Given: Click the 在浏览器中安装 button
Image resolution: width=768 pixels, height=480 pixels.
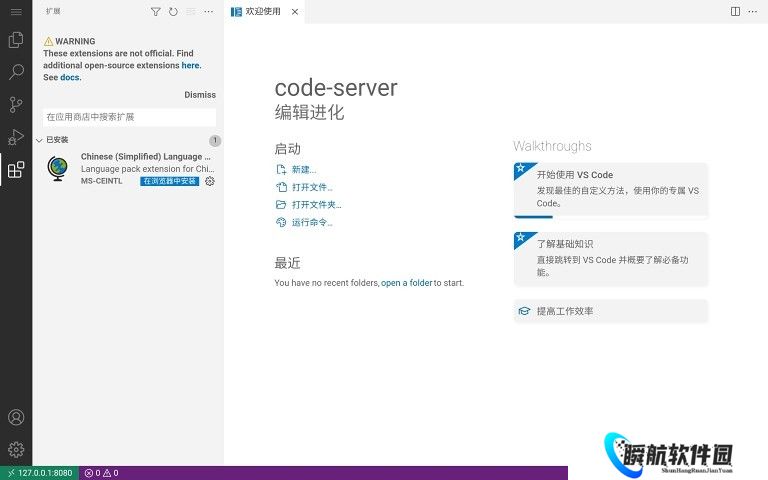Looking at the screenshot, I should 169,181.
